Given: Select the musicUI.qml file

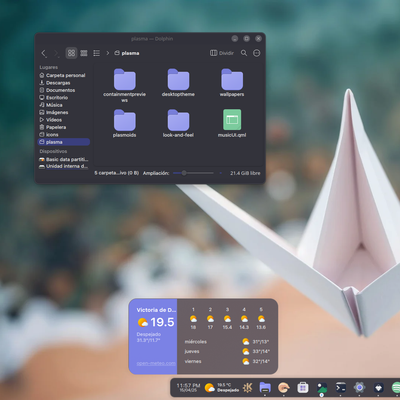Looking at the screenshot, I should (232, 123).
